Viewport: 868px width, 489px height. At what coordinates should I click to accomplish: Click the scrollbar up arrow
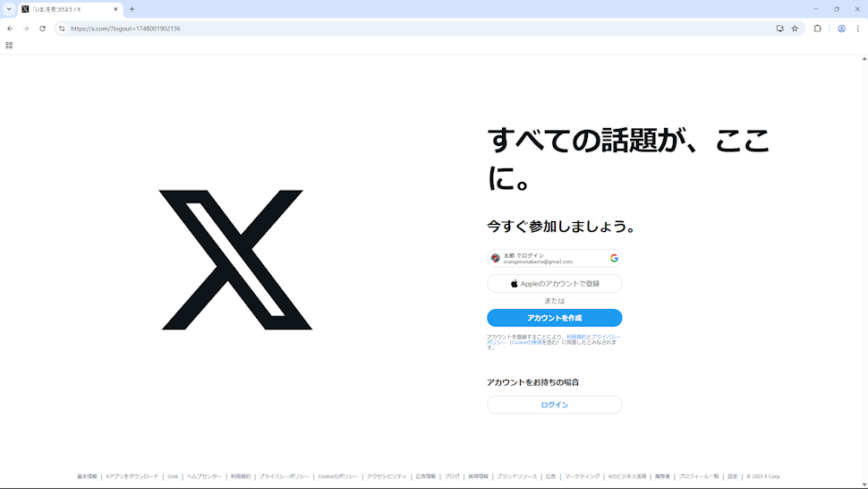point(864,58)
